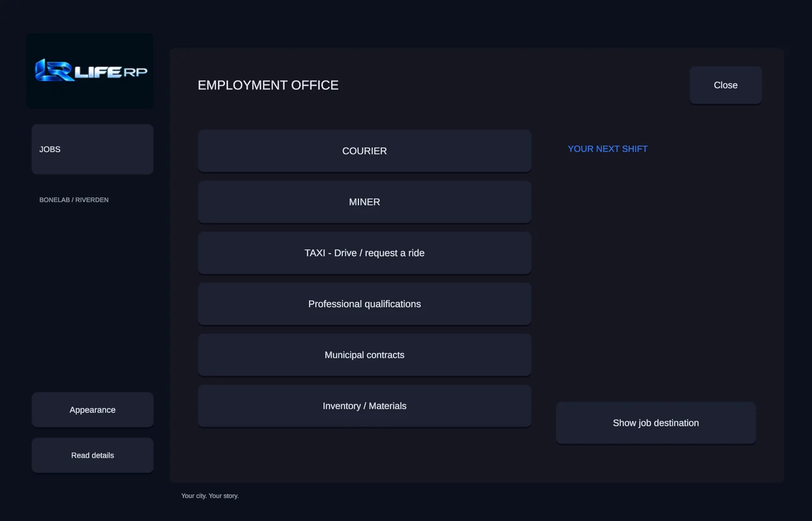Select the COURIER job
The height and width of the screenshot is (521, 812).
(x=364, y=151)
